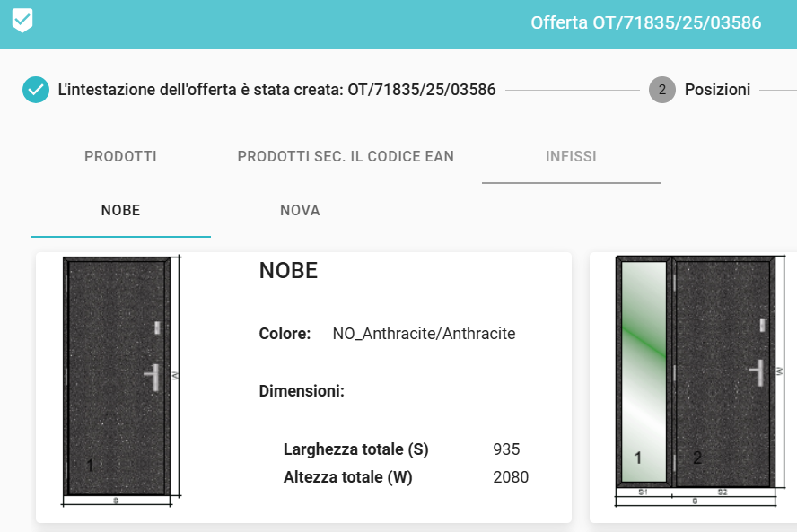The width and height of the screenshot is (797, 532).
Task: Click the completed step checkmark circle
Action: [36, 90]
